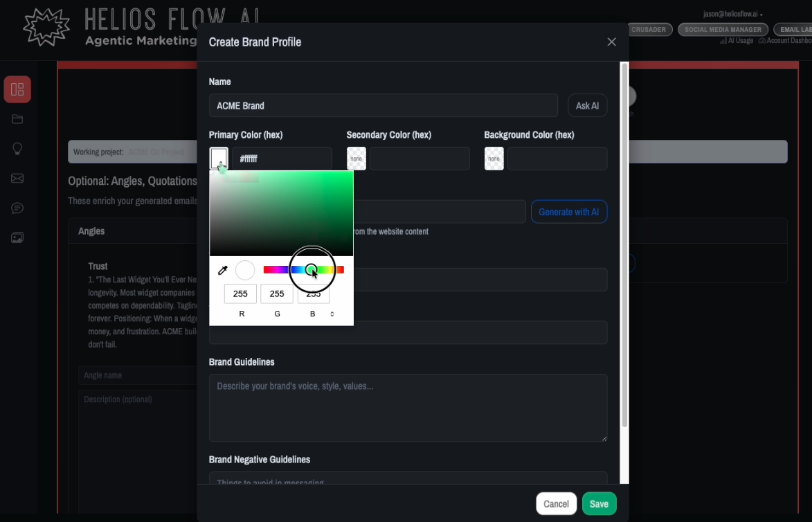The width and height of the screenshot is (812, 522).
Task: Open the dashboard icon in the sidebar
Action: 17,89
